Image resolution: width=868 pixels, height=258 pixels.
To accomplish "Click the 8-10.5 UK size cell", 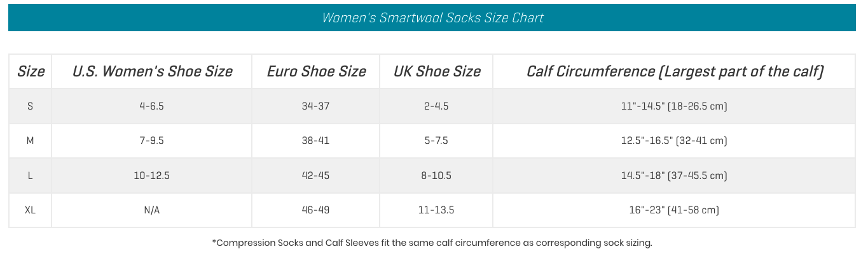I will pyautogui.click(x=437, y=176).
